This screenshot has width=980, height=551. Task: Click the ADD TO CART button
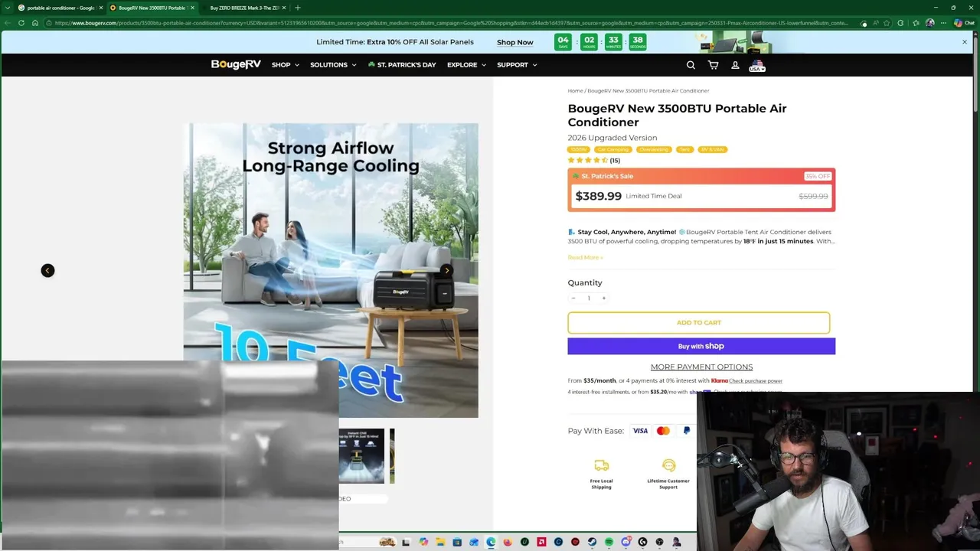(x=698, y=323)
